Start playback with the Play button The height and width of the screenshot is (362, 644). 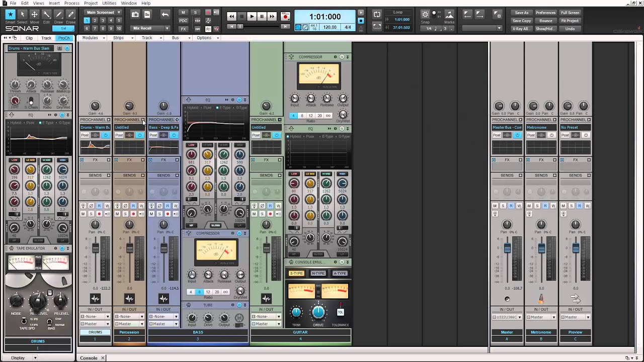pyautogui.click(x=252, y=17)
